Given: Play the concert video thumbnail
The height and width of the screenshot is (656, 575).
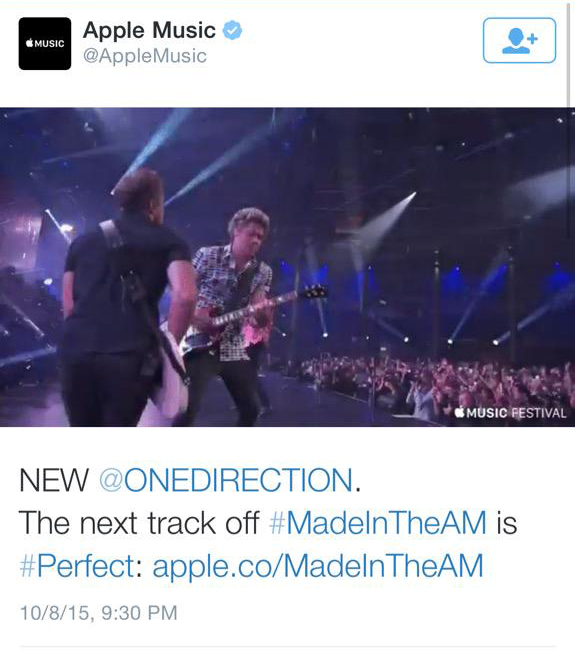Looking at the screenshot, I should (288, 267).
